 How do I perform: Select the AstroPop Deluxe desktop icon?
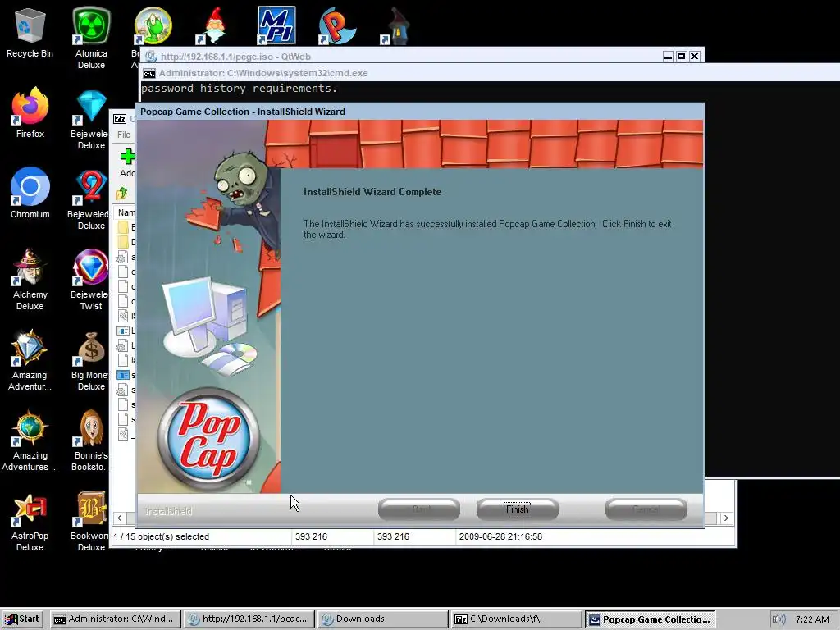tap(30, 522)
